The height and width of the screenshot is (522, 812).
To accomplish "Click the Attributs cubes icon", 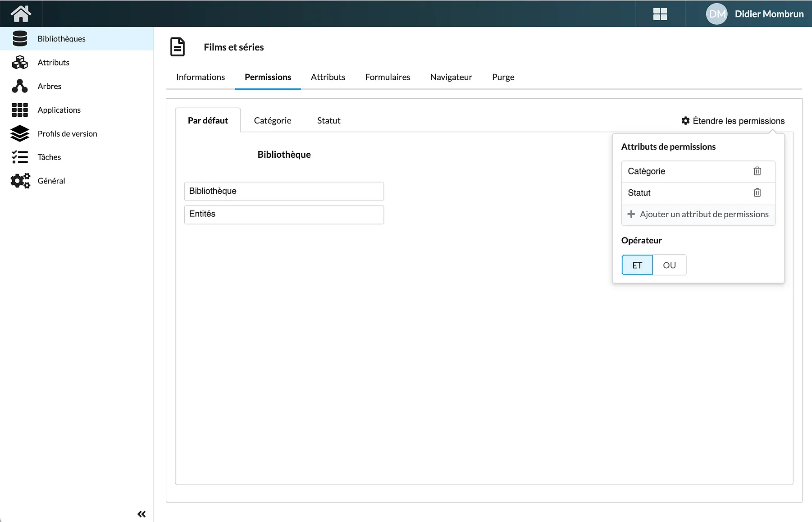I will coord(20,63).
